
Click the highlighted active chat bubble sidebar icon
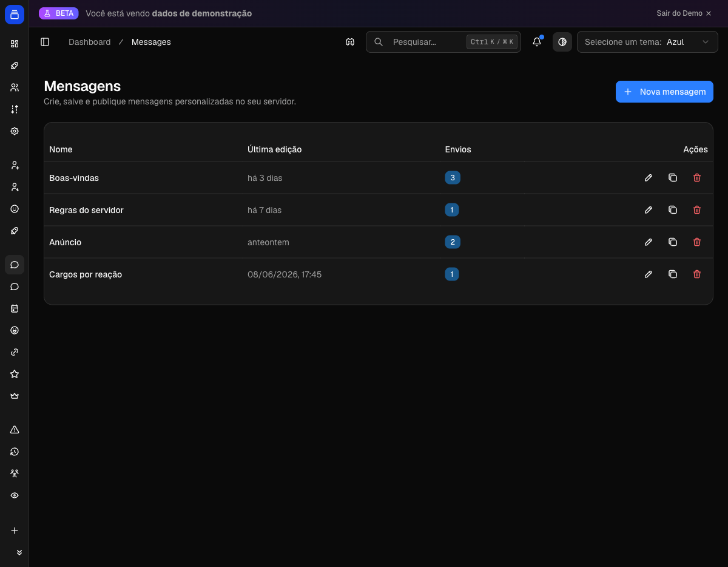(15, 265)
